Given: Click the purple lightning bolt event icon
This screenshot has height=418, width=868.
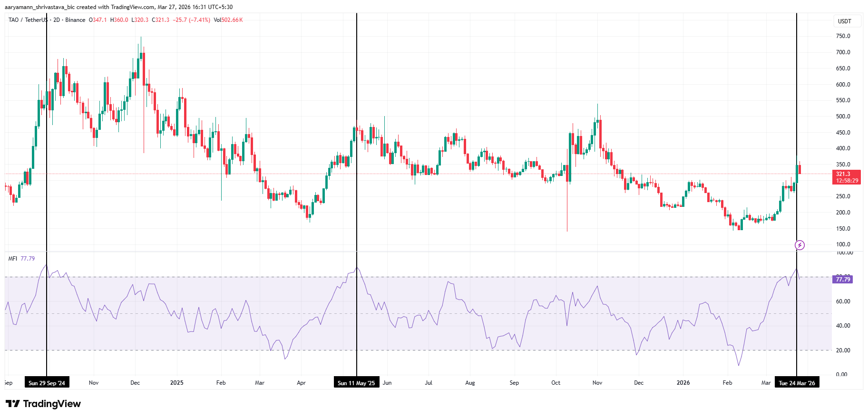Looking at the screenshot, I should 800,245.
